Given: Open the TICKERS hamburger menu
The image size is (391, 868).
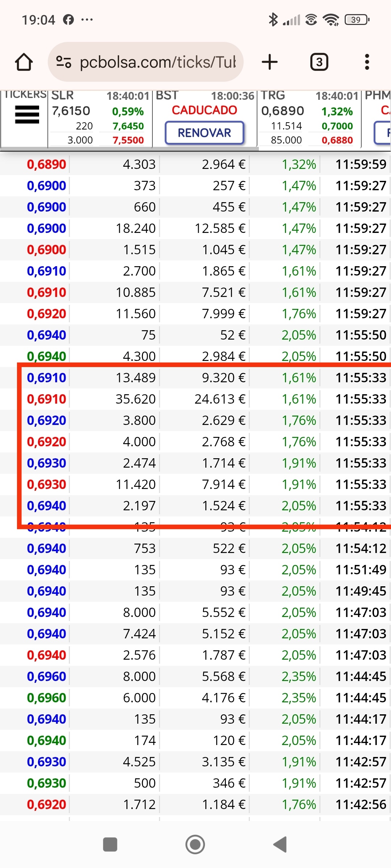Looking at the screenshot, I should (x=27, y=115).
